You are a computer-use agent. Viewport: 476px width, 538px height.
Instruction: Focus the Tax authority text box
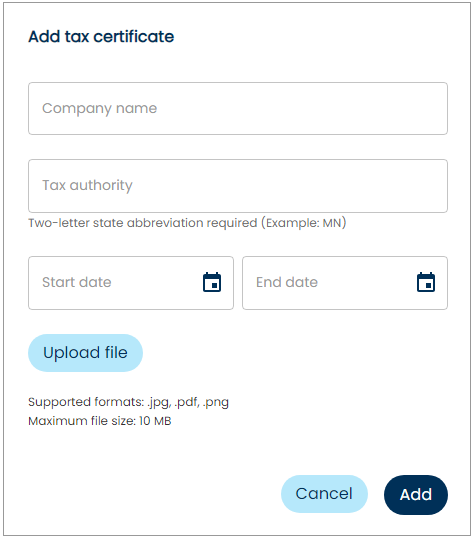[238, 186]
